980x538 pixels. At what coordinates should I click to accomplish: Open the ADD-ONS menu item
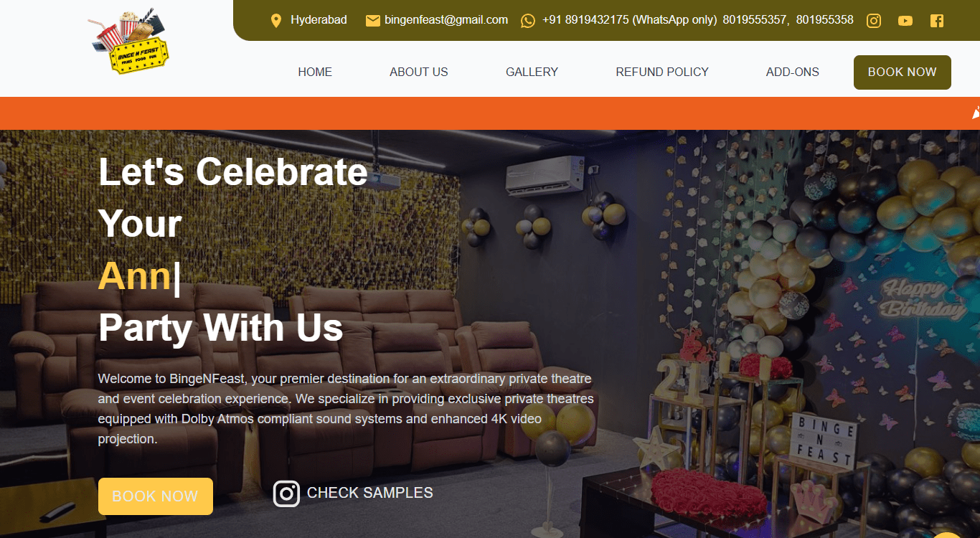click(x=793, y=72)
